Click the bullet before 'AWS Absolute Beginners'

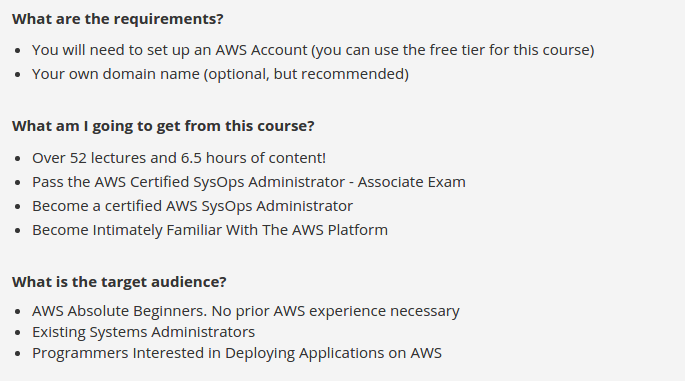[17, 312]
